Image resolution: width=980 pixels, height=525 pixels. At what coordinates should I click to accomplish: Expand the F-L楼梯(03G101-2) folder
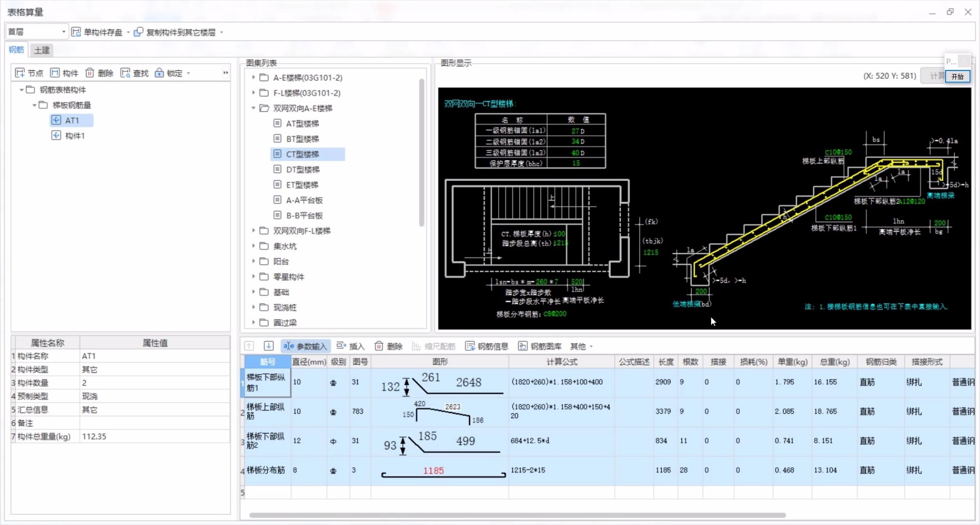coord(253,92)
